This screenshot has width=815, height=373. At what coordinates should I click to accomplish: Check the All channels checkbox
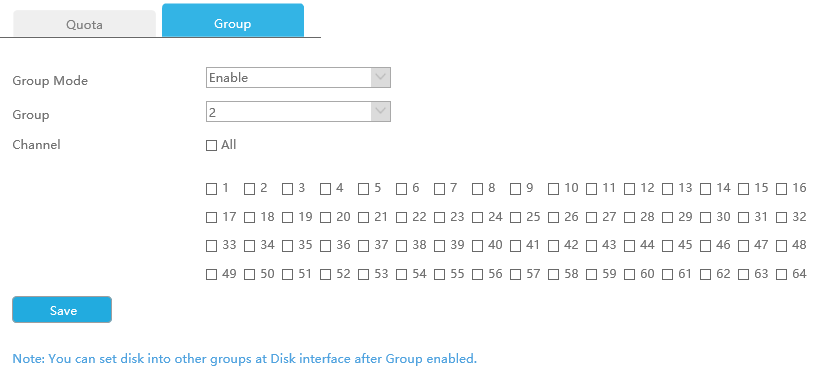(211, 145)
